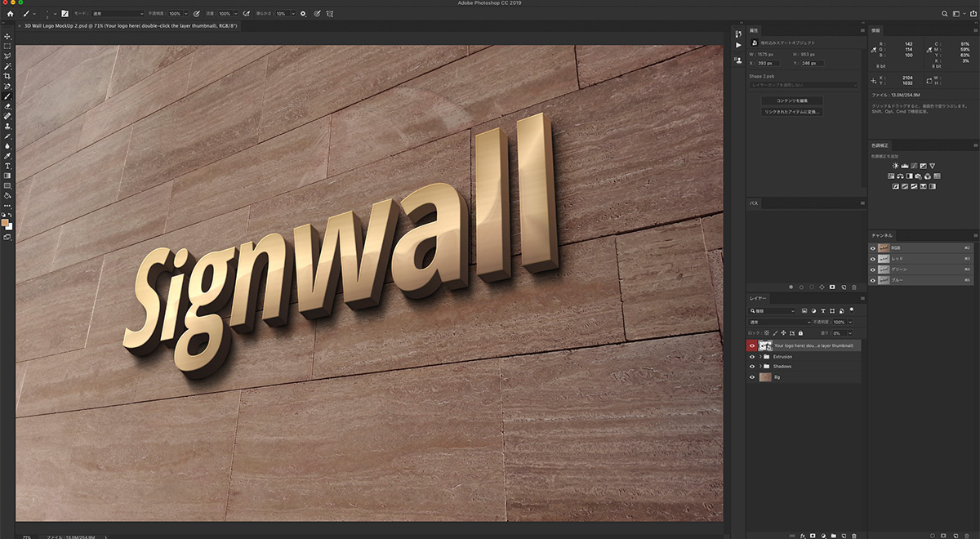The width and height of the screenshot is (980, 539).
Task: Open the flow dropdown in options bar
Action: (x=236, y=13)
